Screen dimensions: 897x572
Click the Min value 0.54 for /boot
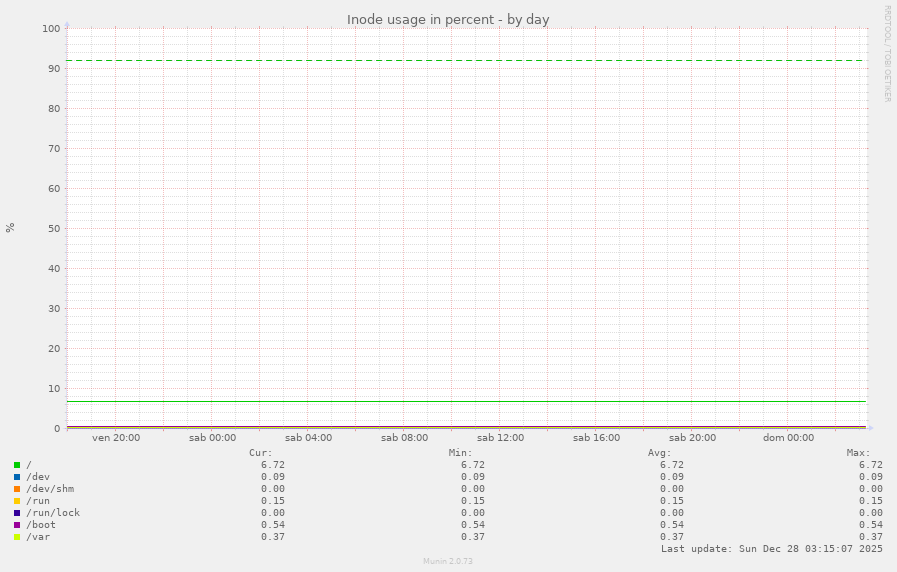click(x=473, y=525)
